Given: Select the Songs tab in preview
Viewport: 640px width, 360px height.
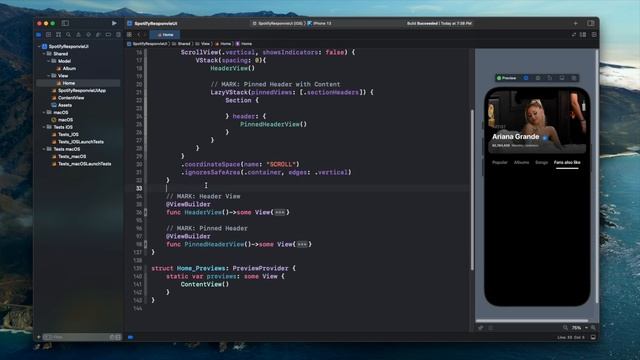Looking at the screenshot, I should [541, 162].
